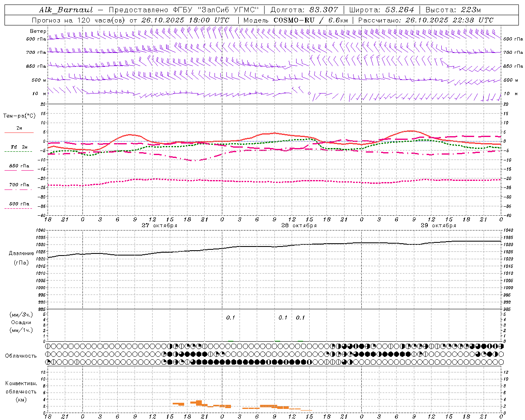Click the 'Облачность' cloud cover label
The image size is (525, 420).
click(x=21, y=356)
